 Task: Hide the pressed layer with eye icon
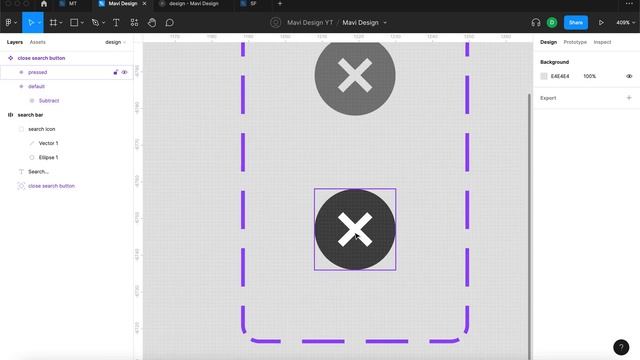124,72
